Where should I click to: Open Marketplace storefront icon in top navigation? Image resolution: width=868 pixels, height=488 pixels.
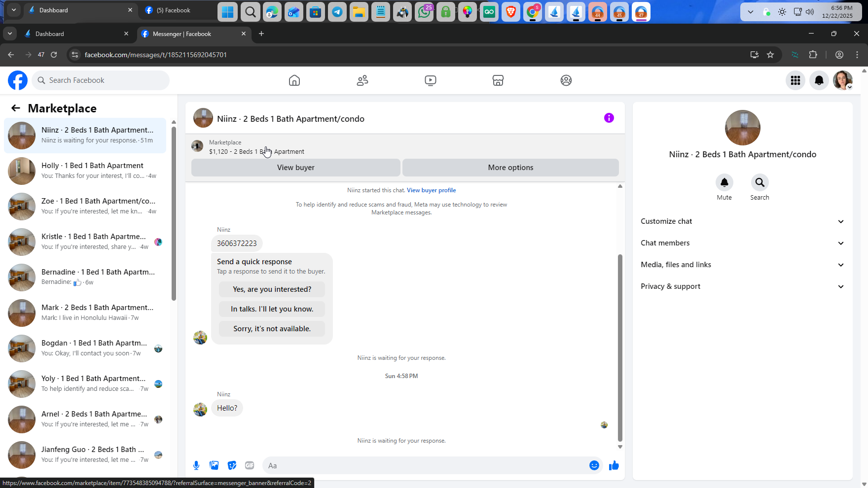498,80
